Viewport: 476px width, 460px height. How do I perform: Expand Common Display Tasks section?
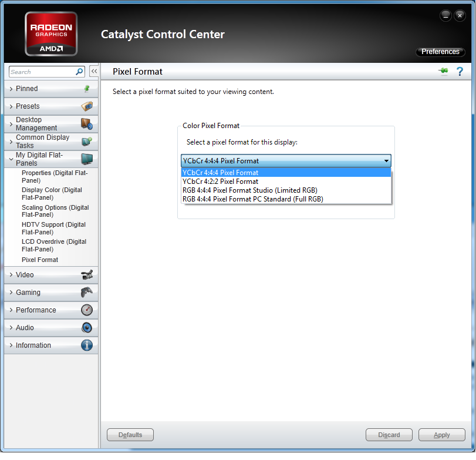point(11,142)
